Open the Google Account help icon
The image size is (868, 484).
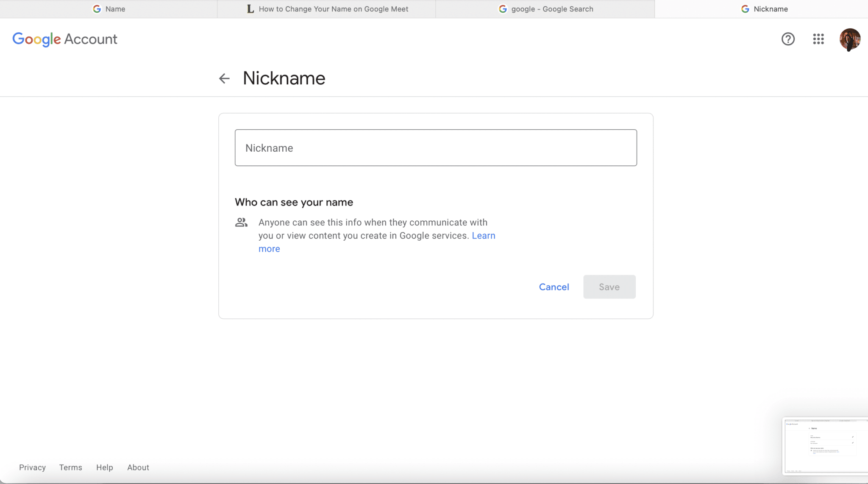tap(788, 39)
